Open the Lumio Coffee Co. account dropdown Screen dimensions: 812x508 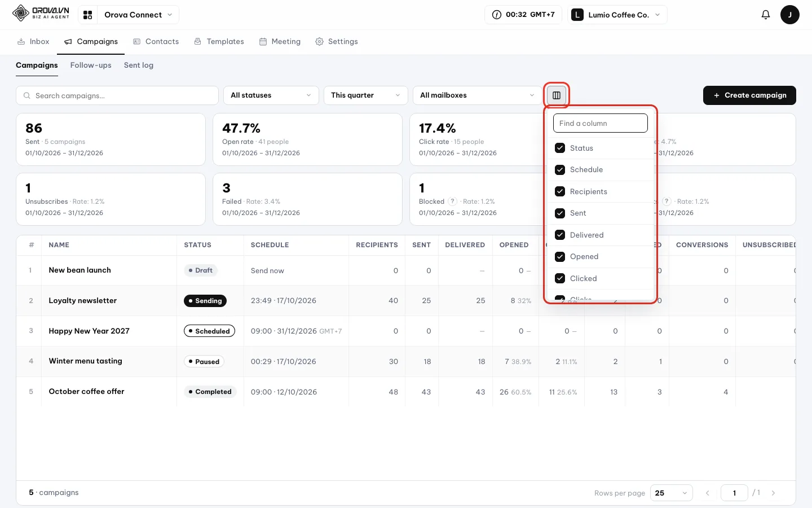[x=617, y=15]
